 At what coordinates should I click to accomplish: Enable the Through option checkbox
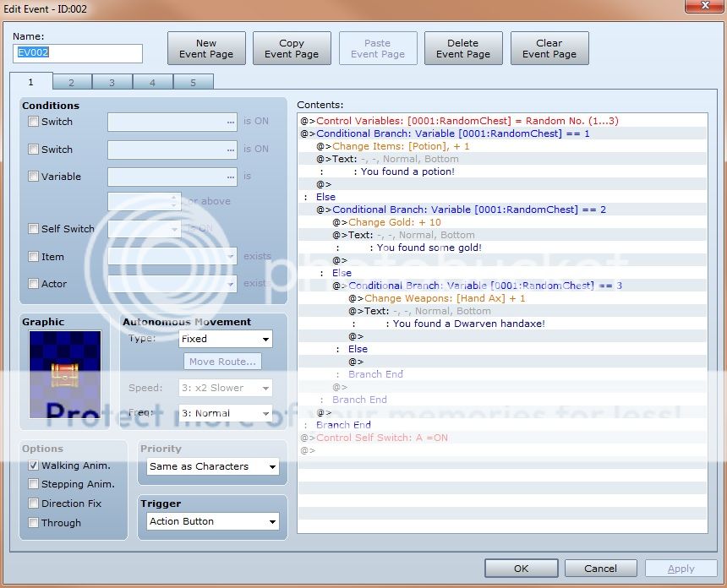click(x=34, y=523)
